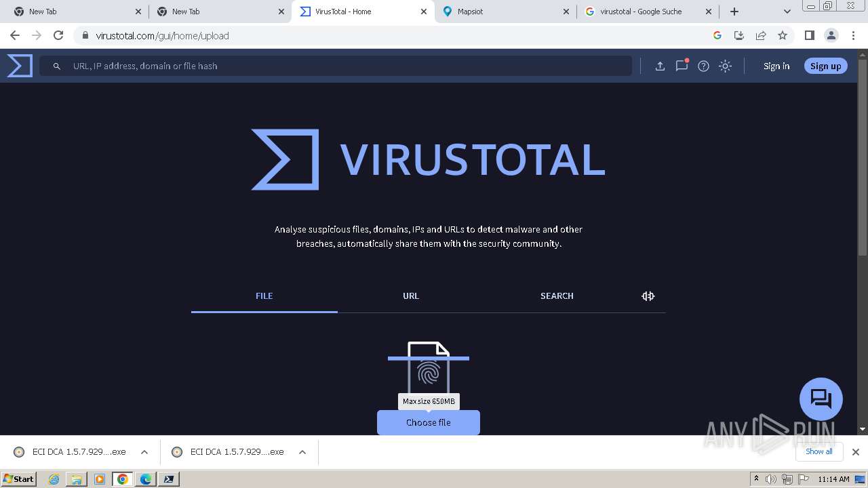Select the fourth tab with the brackets icon
Screen dimensions: 868x488
648,296
